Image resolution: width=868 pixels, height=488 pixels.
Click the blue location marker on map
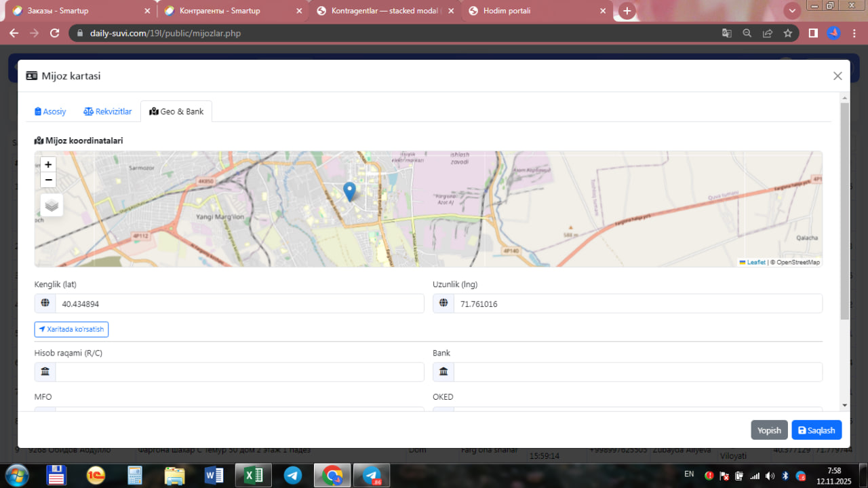tap(349, 191)
